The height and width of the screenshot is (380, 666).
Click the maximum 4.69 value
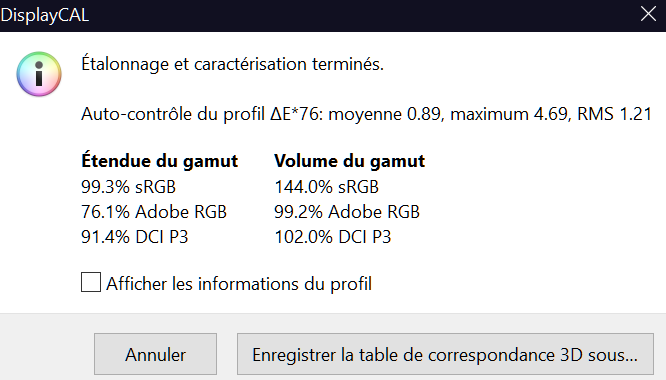click(x=509, y=114)
